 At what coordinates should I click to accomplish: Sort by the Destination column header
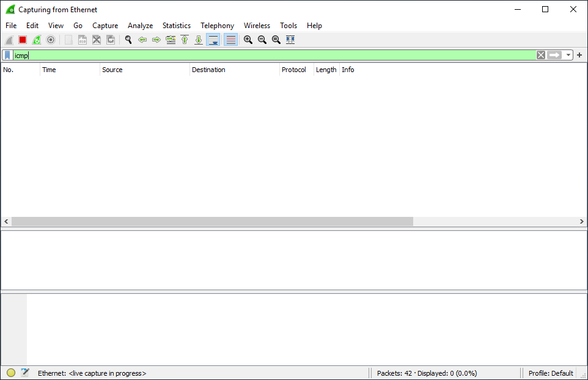(x=235, y=70)
